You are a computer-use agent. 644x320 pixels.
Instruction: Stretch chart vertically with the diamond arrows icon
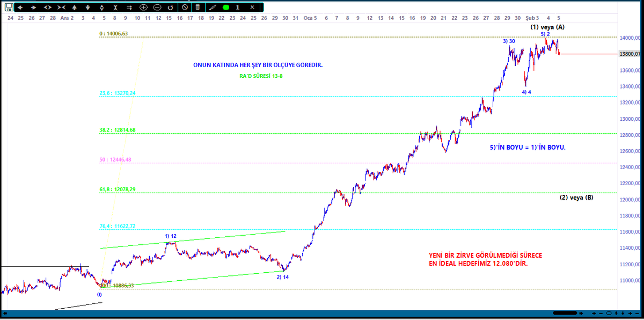pyautogui.click(x=102, y=8)
